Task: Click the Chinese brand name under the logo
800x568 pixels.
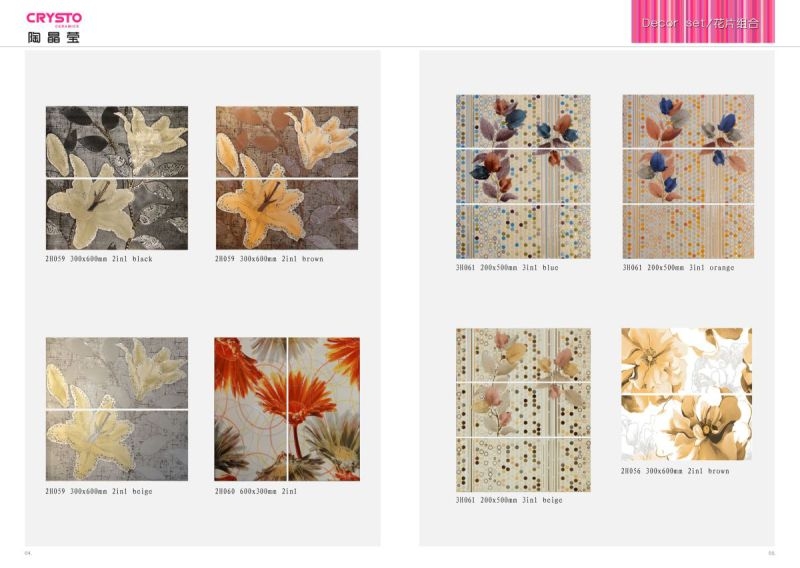Action: click(x=54, y=37)
